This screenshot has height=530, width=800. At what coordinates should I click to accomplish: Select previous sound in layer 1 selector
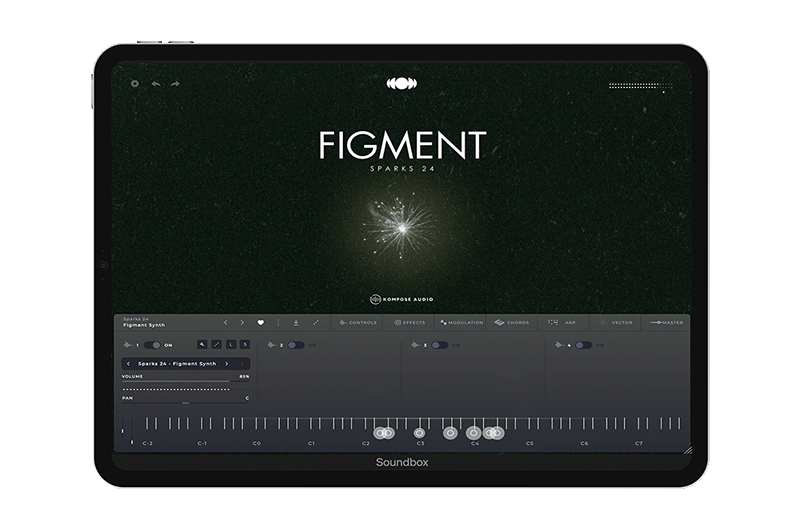(x=128, y=364)
